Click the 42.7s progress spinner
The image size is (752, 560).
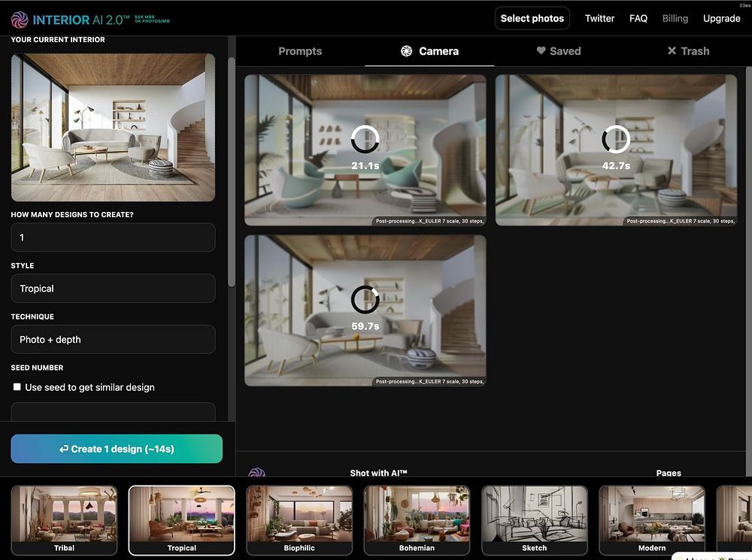[x=616, y=139]
